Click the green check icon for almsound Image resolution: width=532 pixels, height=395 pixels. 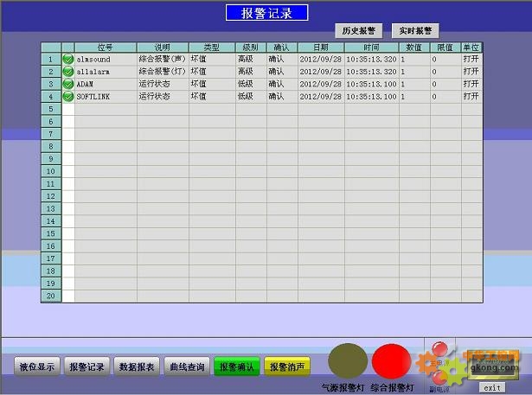68,60
